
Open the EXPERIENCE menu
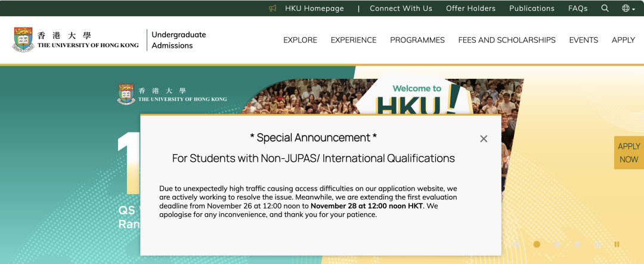[354, 40]
